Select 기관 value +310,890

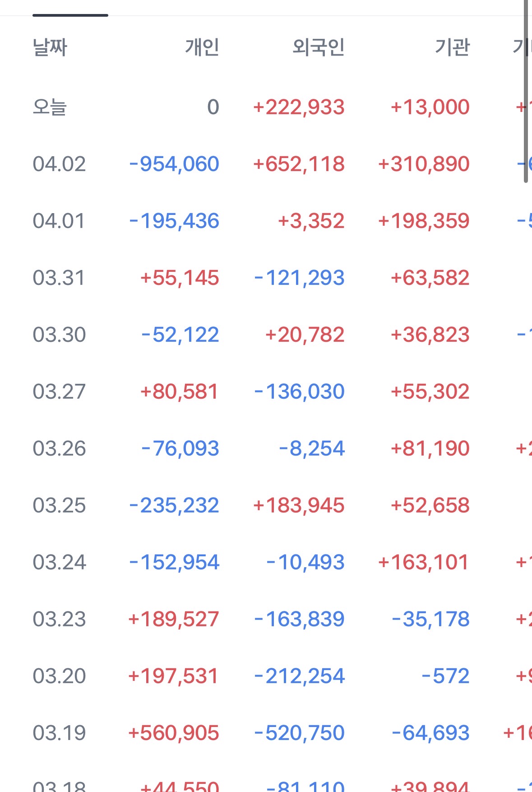point(424,164)
